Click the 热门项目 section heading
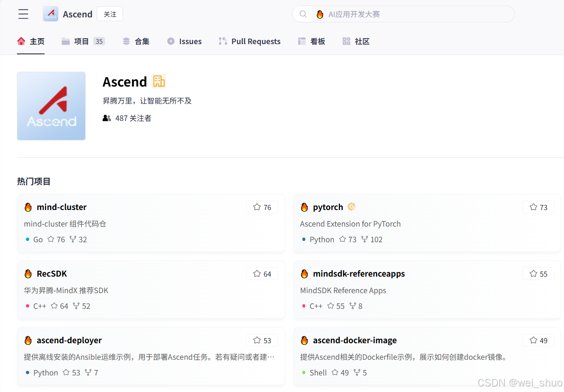Viewport: 564px width, 392px height. point(34,181)
